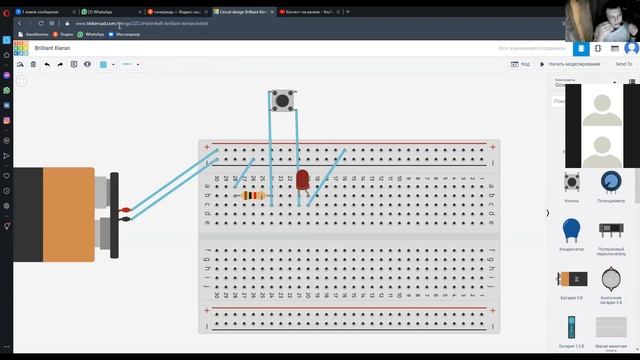Open history clock in Opera sidebar
The image size is (640, 360).
point(7,191)
